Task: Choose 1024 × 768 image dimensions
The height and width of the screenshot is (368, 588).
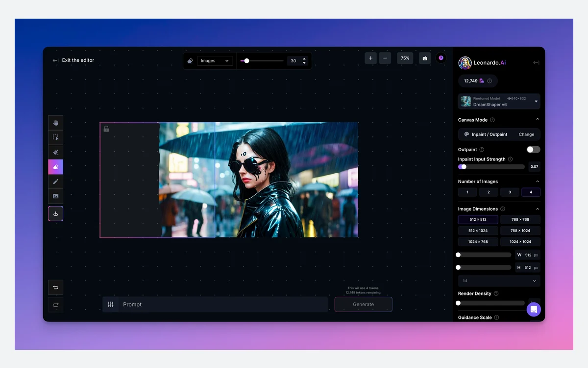Action: click(x=478, y=241)
